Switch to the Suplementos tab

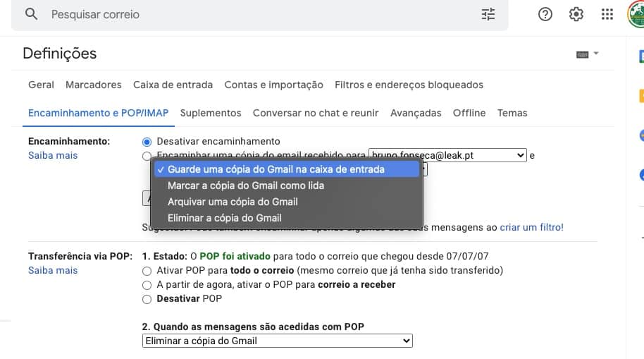coord(210,113)
